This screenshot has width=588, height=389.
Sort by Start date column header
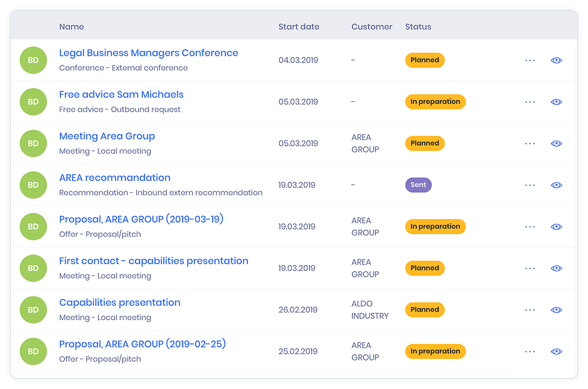(299, 27)
